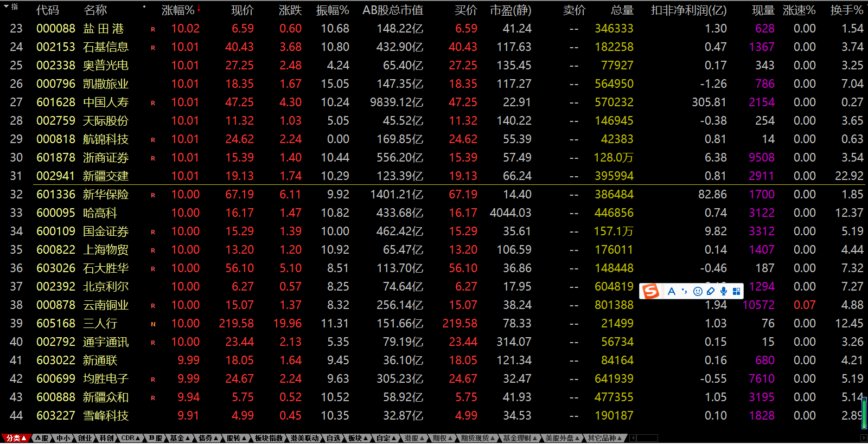Switch to the 中小 tab

pos(63,438)
